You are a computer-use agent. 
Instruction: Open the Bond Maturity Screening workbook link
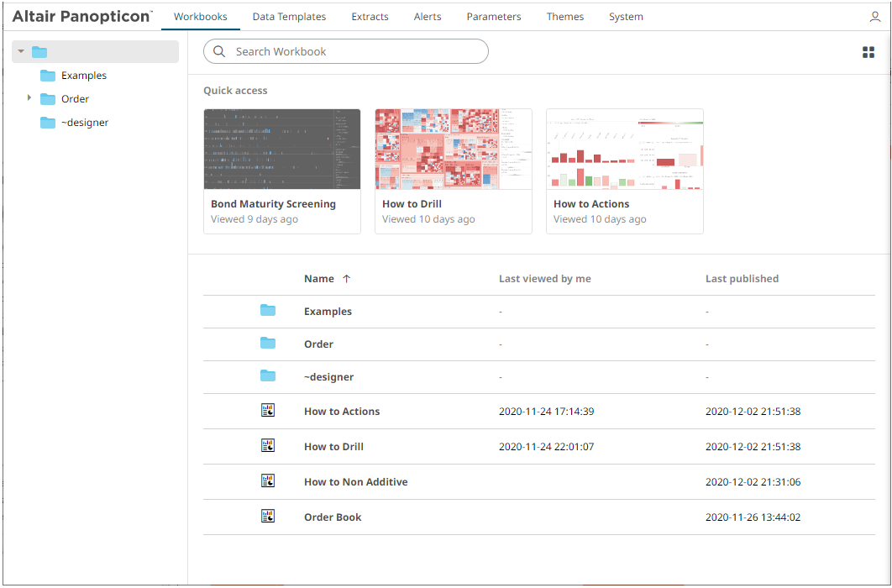[273, 203]
